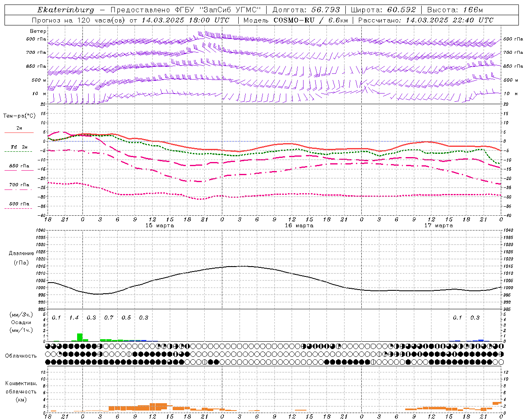The height and width of the screenshot is (420, 525).
Task: Click the tallest green precipitation bar
Action: pos(80,337)
